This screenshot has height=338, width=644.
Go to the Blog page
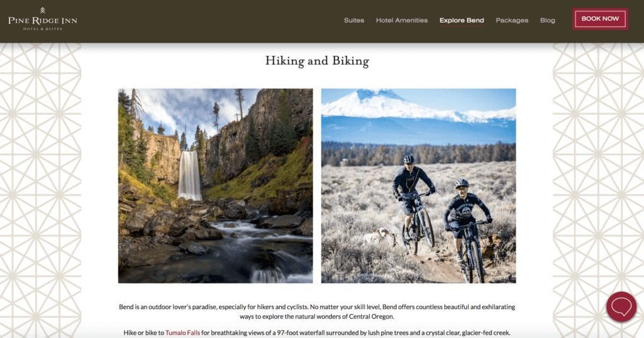point(548,20)
